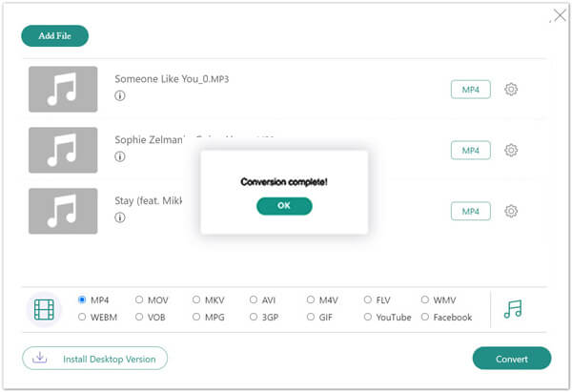Select the MOV format radio button
Viewport: 572px width, 392px height.
(139, 299)
